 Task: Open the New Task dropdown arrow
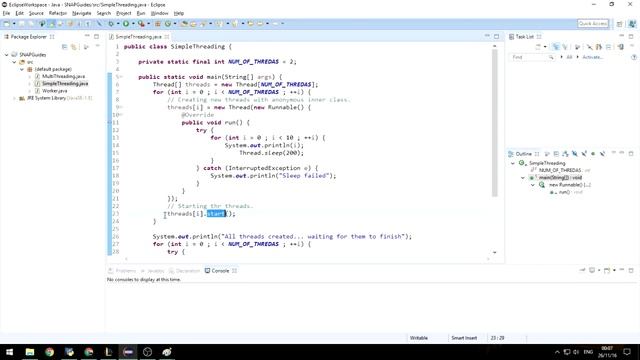pos(545,47)
